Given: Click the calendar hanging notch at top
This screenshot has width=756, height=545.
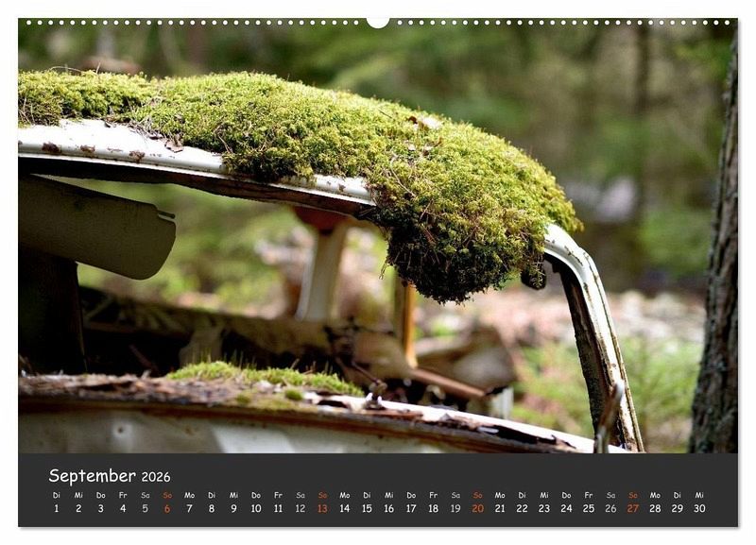Looking at the screenshot, I should [378, 22].
